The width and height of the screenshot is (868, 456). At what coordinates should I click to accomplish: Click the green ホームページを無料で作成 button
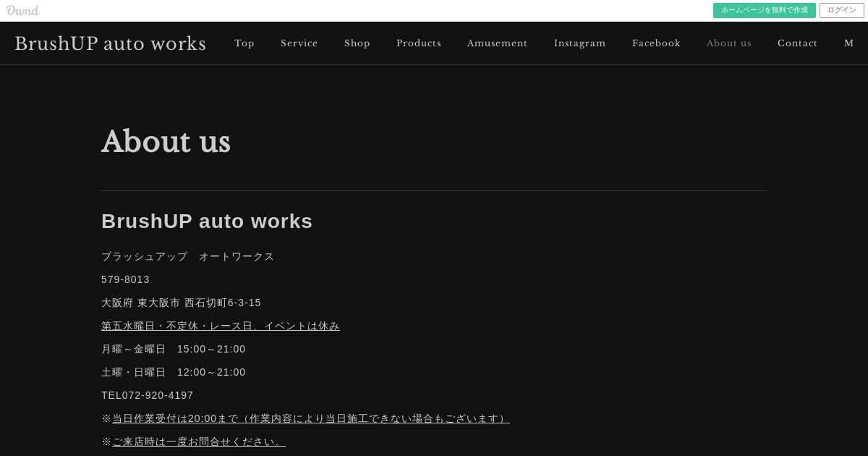(x=764, y=10)
